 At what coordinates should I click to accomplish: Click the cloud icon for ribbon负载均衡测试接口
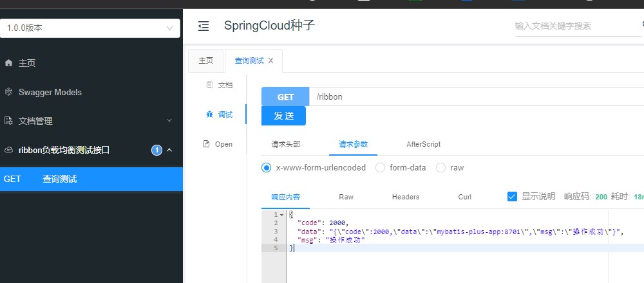tap(8, 150)
